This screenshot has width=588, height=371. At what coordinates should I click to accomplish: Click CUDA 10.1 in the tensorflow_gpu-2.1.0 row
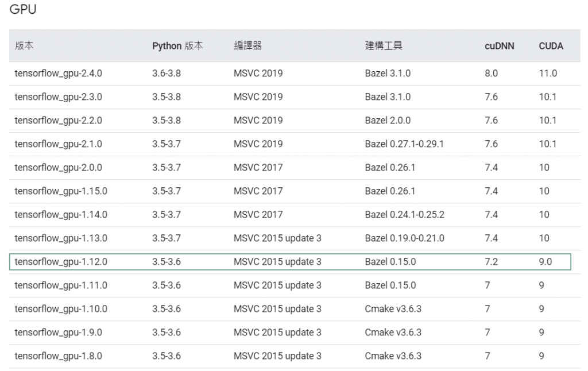coord(547,144)
